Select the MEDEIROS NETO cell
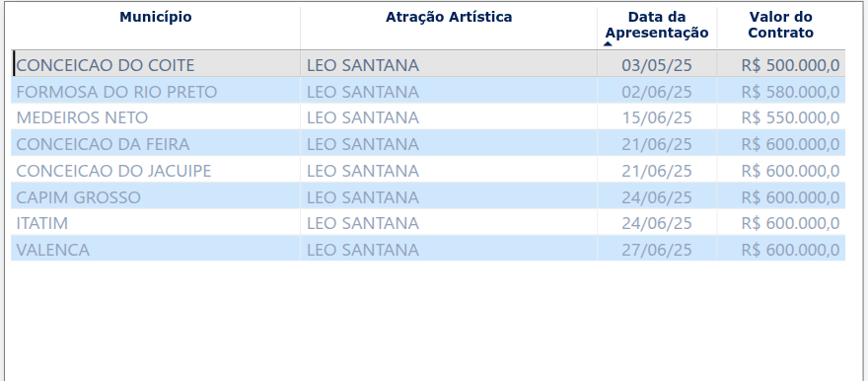 tap(156, 118)
